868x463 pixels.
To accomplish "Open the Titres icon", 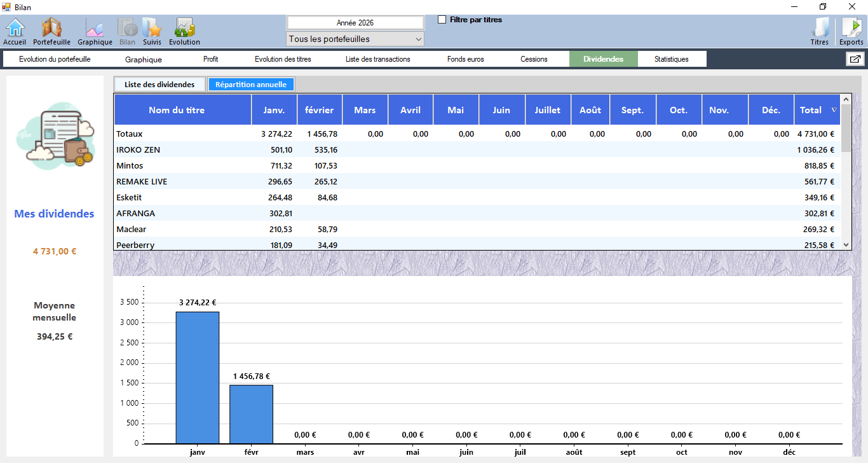I will 820,31.
